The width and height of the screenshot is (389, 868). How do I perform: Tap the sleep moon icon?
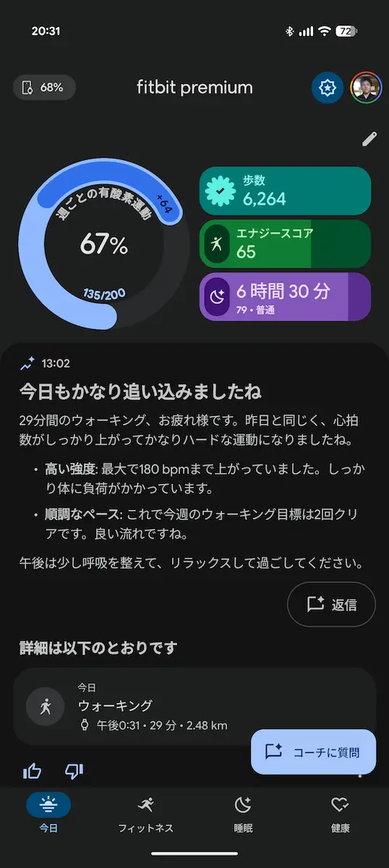coord(216,297)
